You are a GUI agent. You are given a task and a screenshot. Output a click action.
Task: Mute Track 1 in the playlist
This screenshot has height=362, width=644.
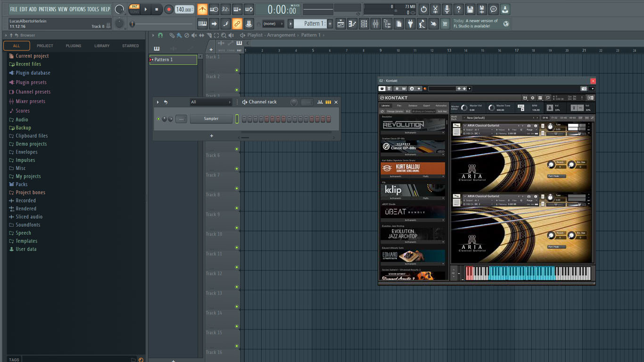pyautogui.click(x=237, y=70)
